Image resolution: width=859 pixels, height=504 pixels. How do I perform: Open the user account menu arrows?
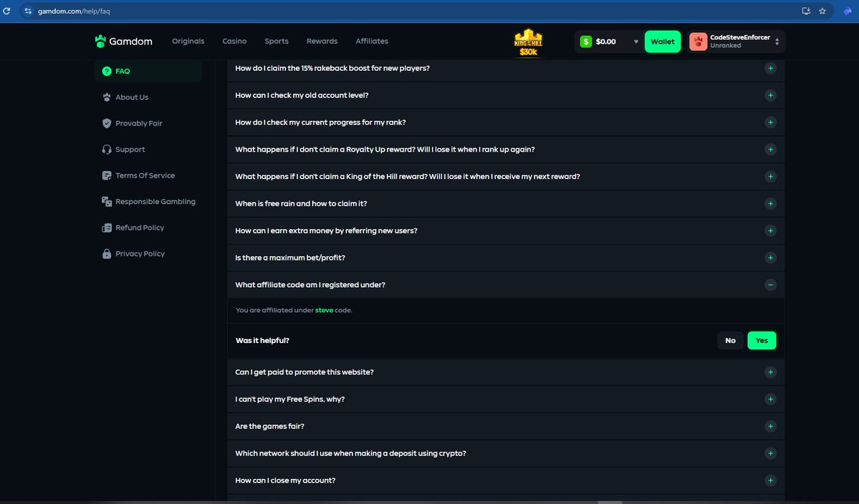[777, 42]
